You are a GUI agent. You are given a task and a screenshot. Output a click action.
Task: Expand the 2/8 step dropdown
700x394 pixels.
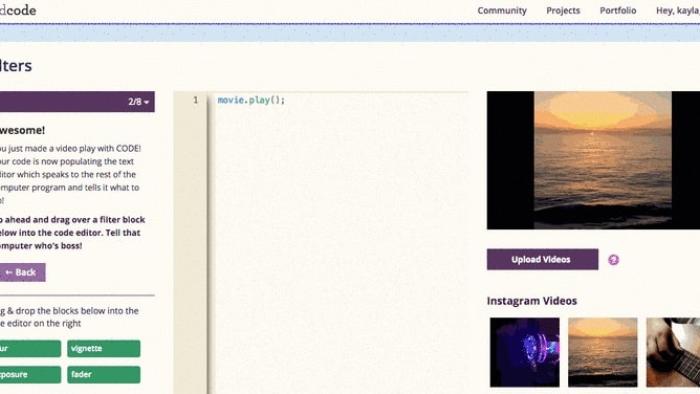click(x=138, y=102)
